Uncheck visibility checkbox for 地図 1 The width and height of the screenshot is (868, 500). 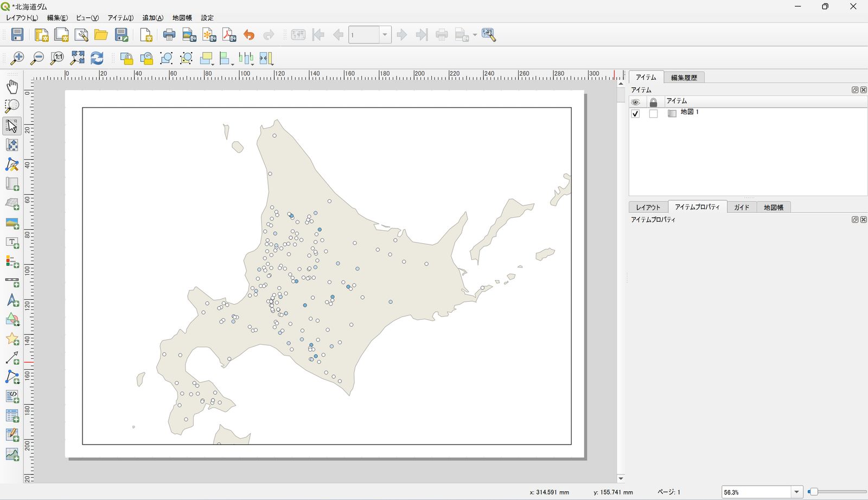point(635,113)
